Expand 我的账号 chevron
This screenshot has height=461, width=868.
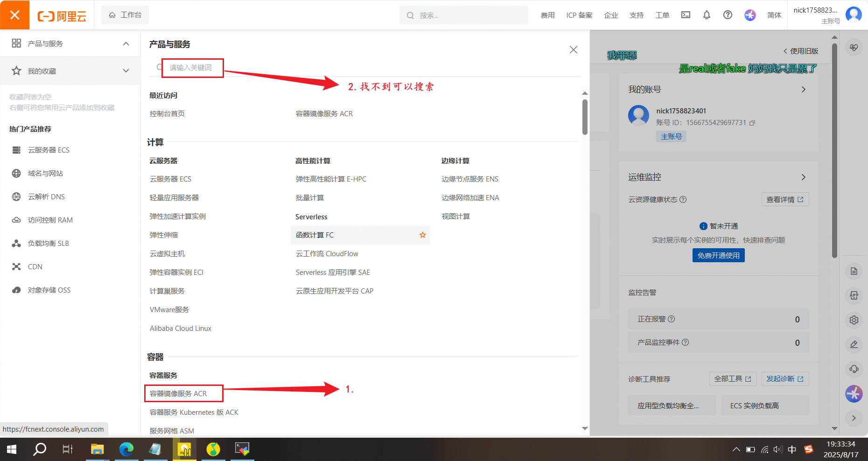coord(803,90)
